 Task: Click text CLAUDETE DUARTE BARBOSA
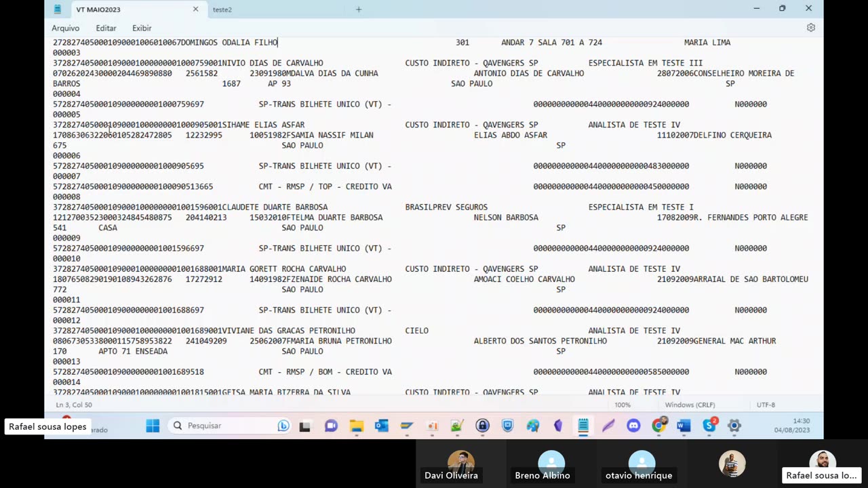[275, 207]
